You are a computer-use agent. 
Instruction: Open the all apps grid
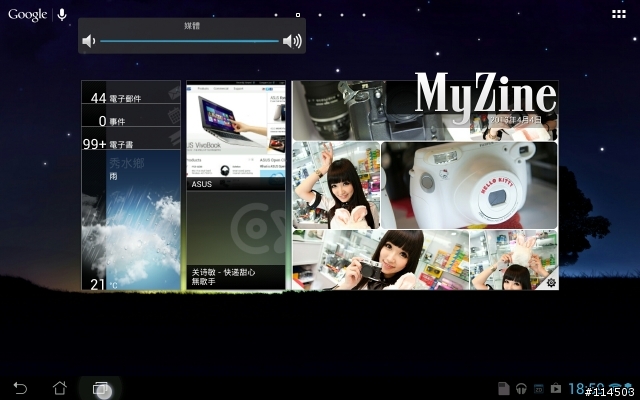[619, 14]
